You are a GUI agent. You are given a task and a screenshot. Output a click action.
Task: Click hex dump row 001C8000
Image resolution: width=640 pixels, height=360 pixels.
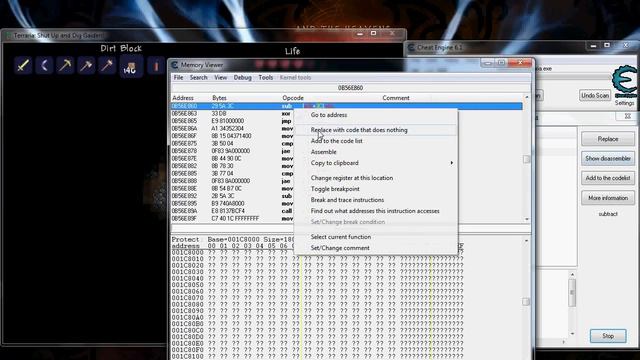318,253
